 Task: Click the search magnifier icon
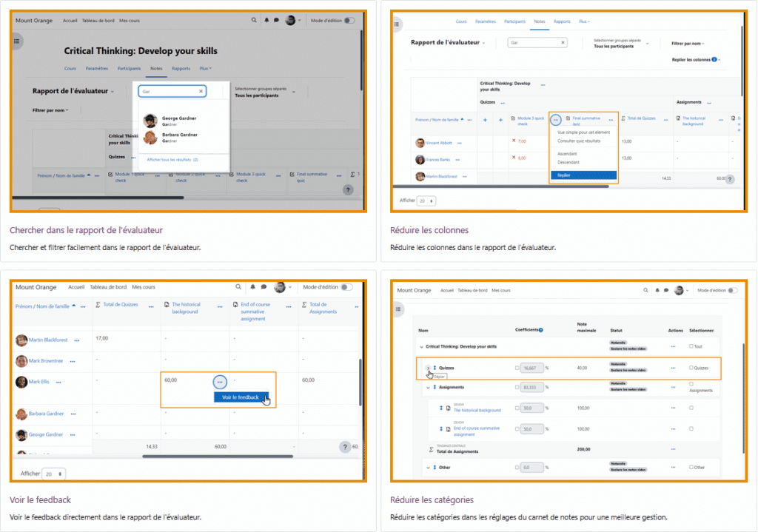point(254,20)
